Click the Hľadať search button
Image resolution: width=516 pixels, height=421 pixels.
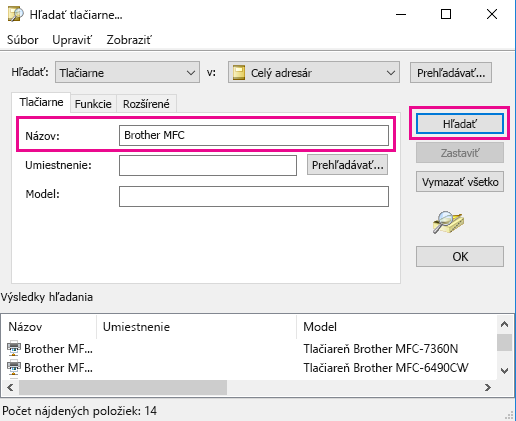460,124
